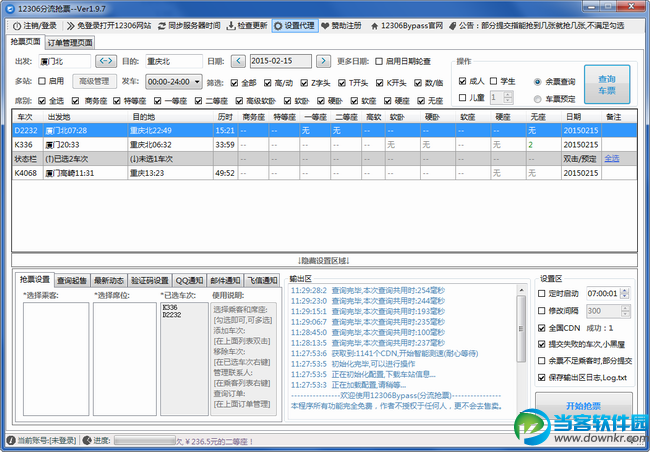Click the progress icon in status bar
Image resolution: width=650 pixels, height=452 pixels.
pos(87,440)
